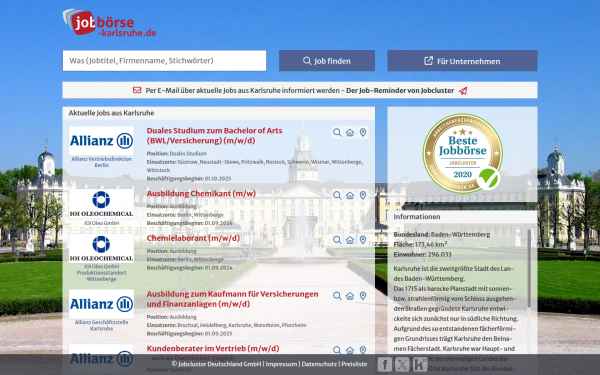The height and width of the screenshot is (375, 600).
Task: Open the Facebook icon in footer
Action: click(385, 364)
